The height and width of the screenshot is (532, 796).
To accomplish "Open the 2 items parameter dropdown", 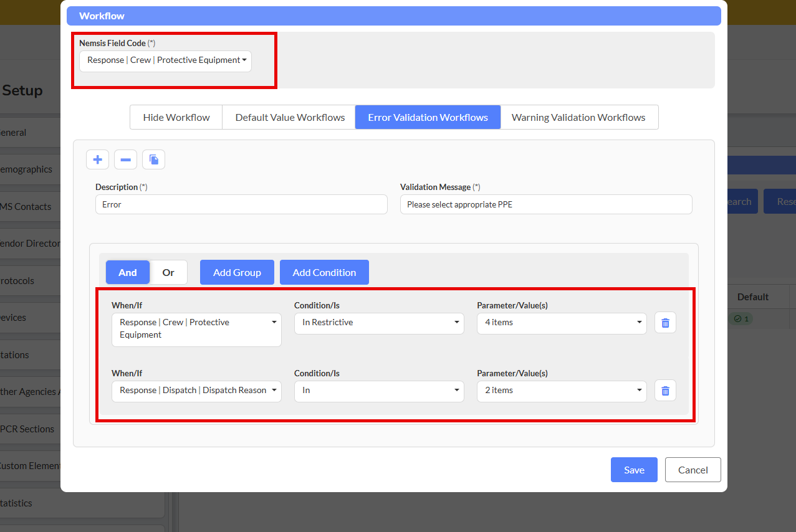I will pyautogui.click(x=562, y=391).
